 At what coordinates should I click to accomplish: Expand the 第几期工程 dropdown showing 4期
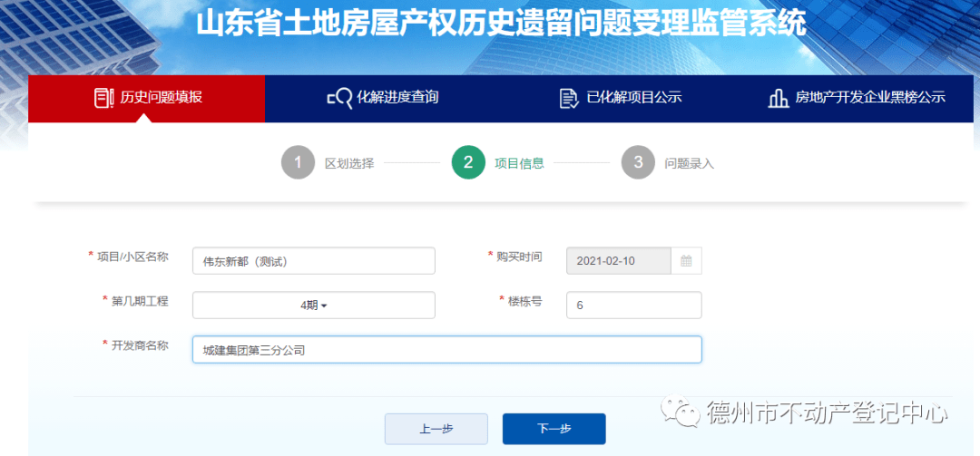[x=314, y=306]
